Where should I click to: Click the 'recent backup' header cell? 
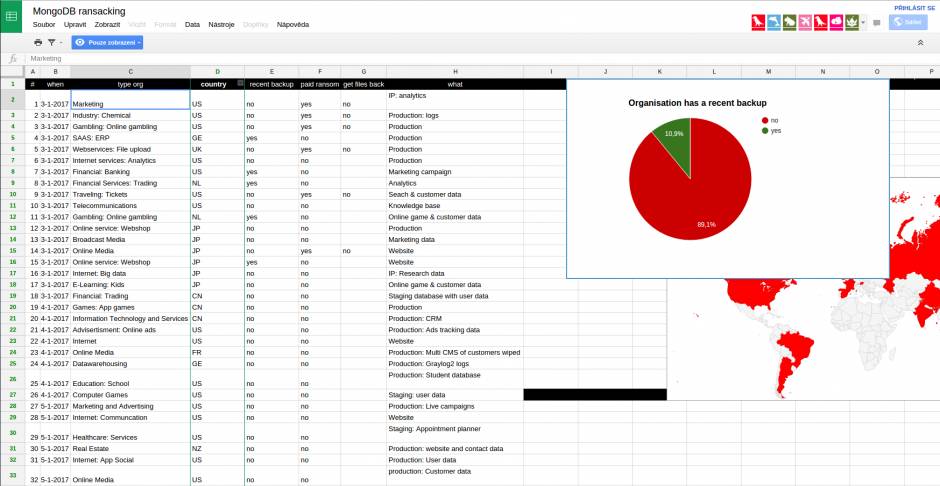click(x=272, y=84)
